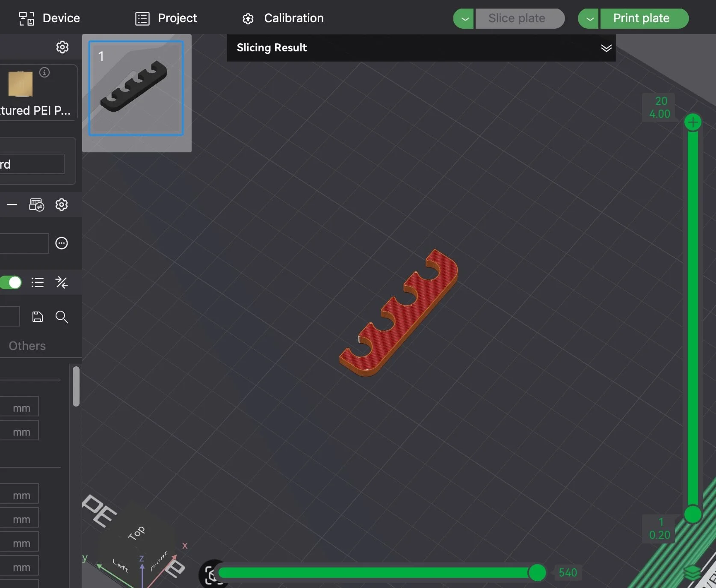Click the Textured PEI Plate info icon
Image resolution: width=716 pixels, height=588 pixels.
(x=45, y=73)
